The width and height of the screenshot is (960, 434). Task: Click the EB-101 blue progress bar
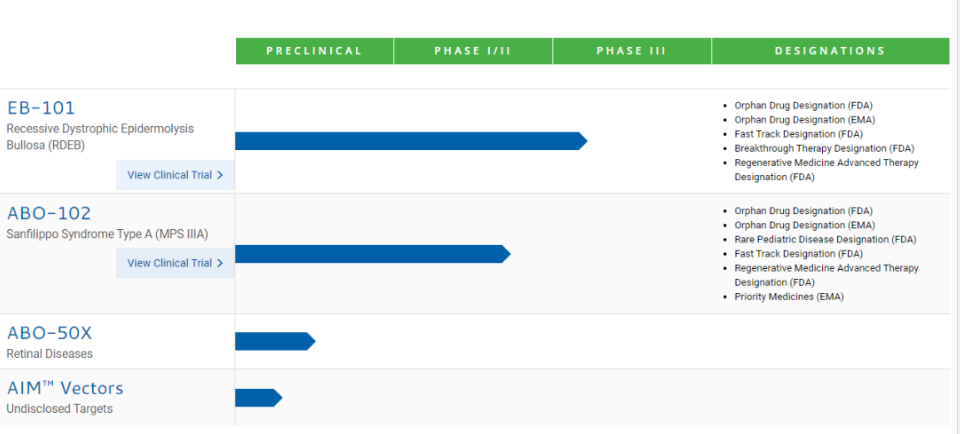410,141
